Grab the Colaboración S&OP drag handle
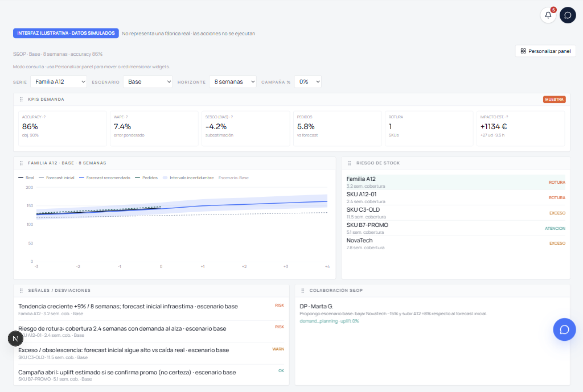 click(303, 291)
